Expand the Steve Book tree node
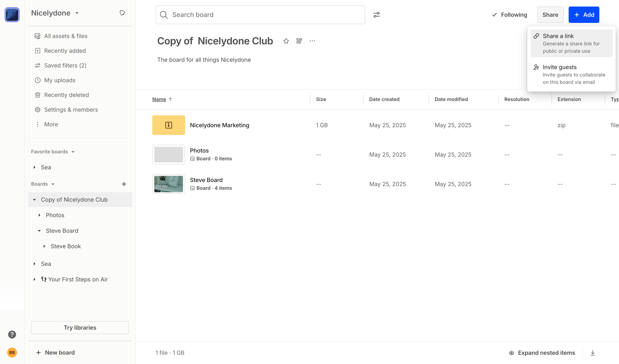Viewport: 619px width, 364px height. click(44, 246)
